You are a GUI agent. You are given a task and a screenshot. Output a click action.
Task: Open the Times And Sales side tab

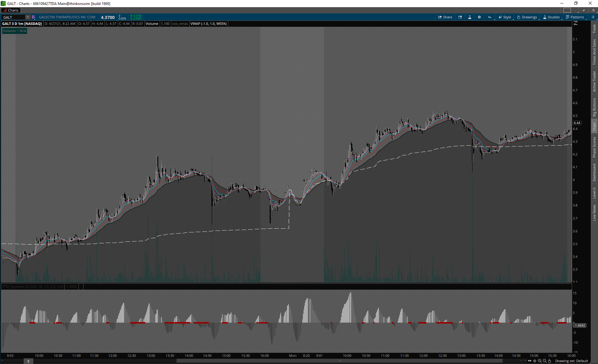(x=594, y=52)
